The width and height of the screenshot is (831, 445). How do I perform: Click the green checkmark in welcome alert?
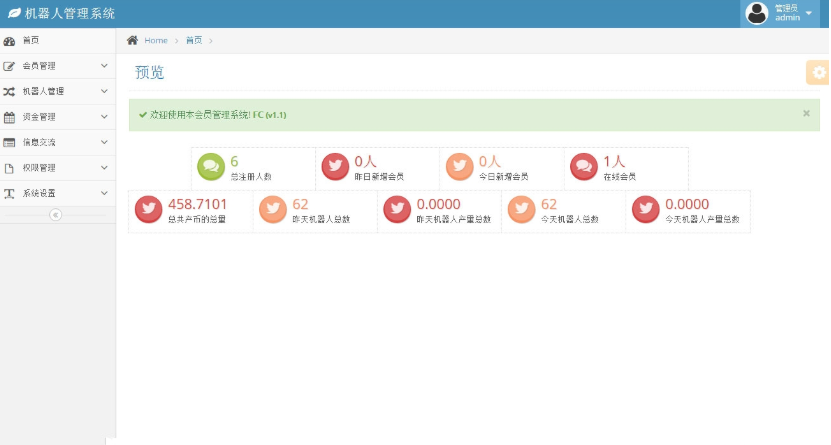tap(143, 114)
